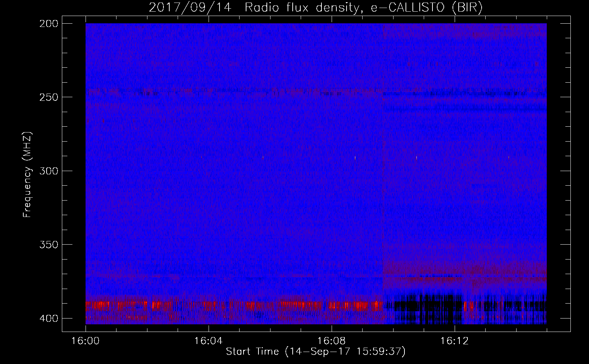The width and height of the screenshot is (589, 364).
Task: Click the 300 frequency tick label
Action: pyautogui.click(x=48, y=171)
